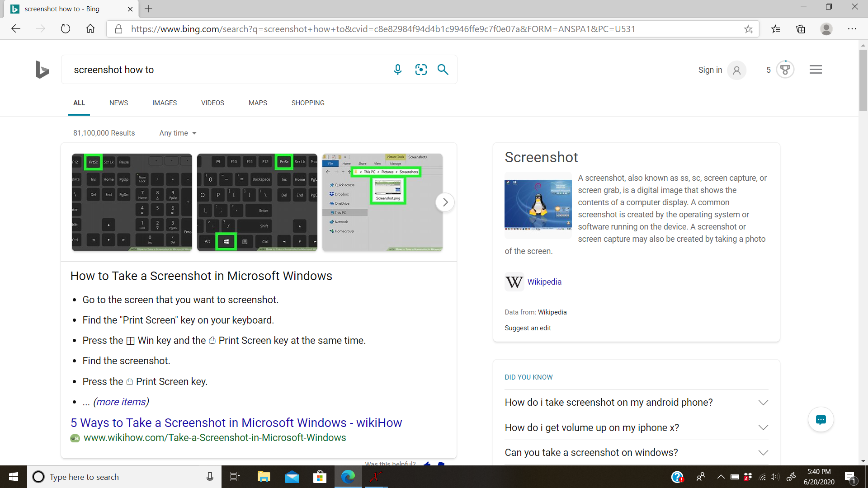Image resolution: width=868 pixels, height=488 pixels.
Task: Open the wikiHow 5 Ways result link
Action: [236, 423]
